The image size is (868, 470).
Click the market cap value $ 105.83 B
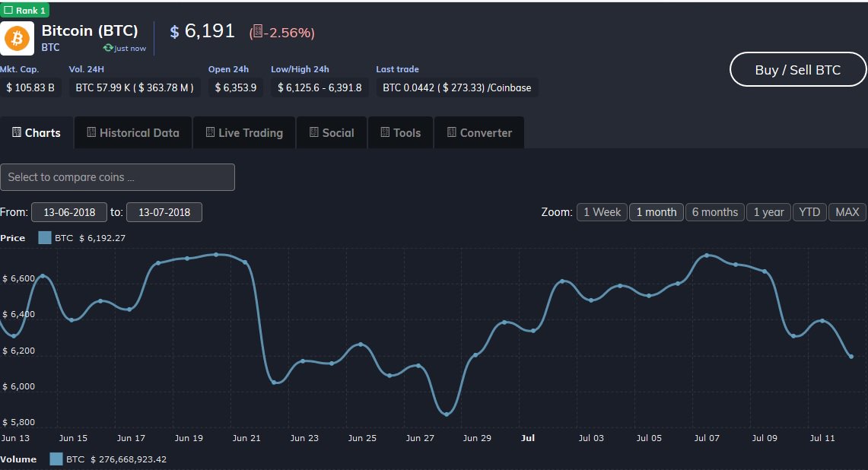point(30,87)
